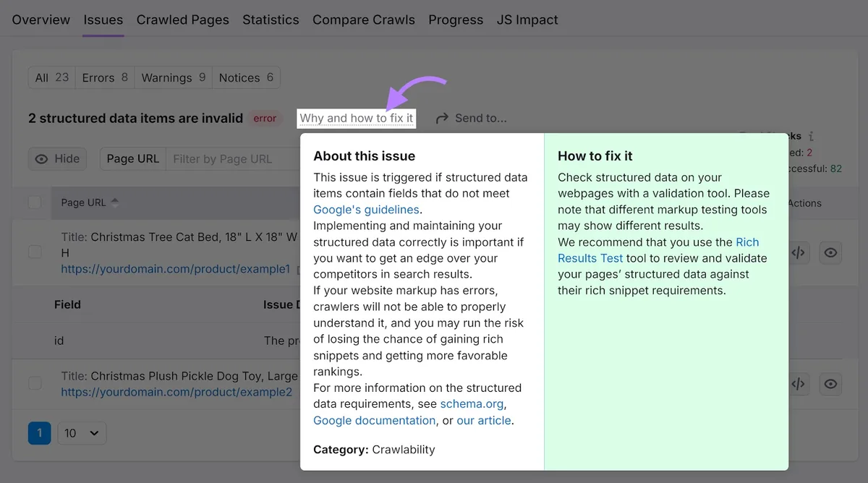868x483 pixels.
Task: Click the 'About this issue' heading
Action: tap(364, 155)
